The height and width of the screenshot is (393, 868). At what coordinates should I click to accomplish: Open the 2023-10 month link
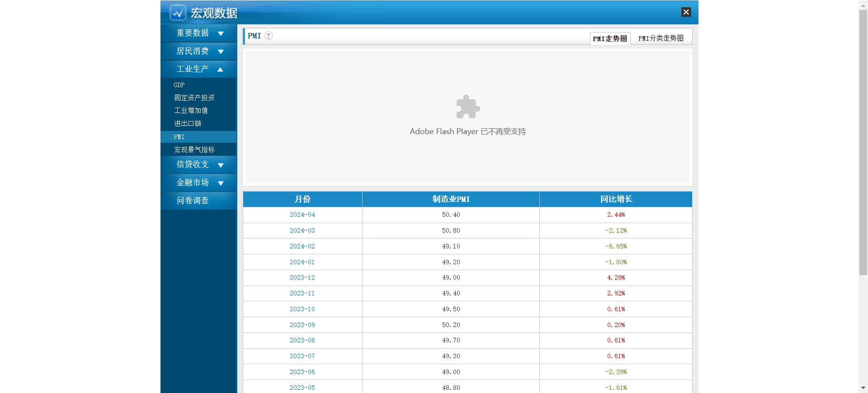tap(302, 309)
